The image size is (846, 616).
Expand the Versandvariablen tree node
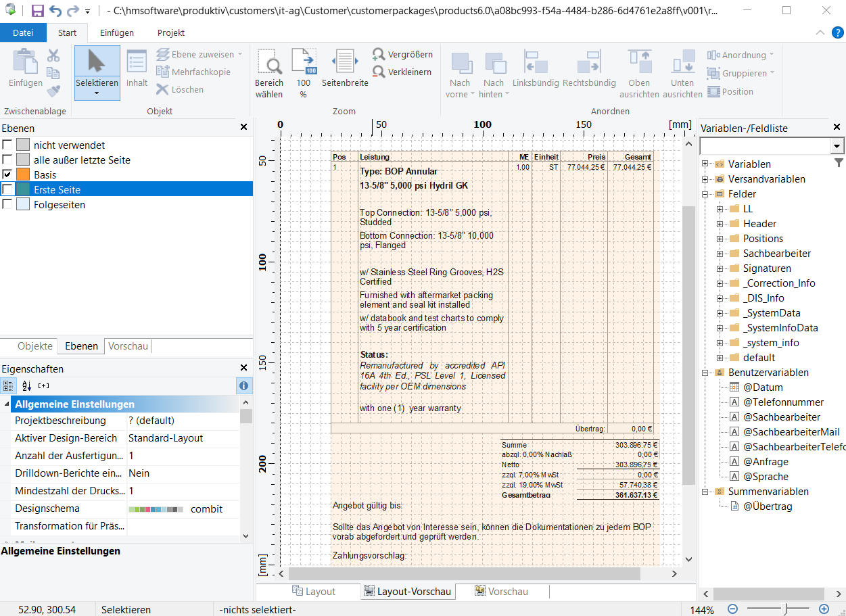coord(705,179)
